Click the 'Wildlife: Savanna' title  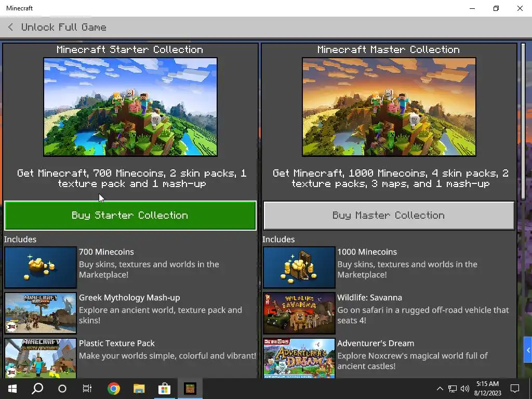click(x=369, y=298)
